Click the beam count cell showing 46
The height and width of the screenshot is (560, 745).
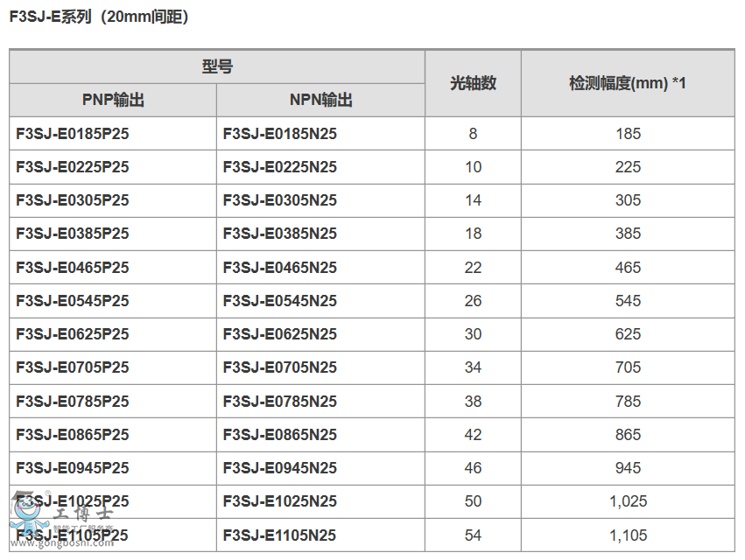pos(473,468)
